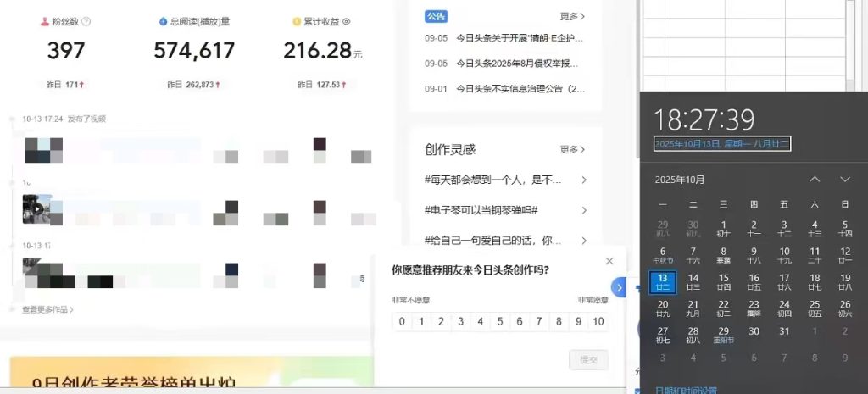Open the video thumbnail with play icon
868x394 pixels.
[x=38, y=208]
